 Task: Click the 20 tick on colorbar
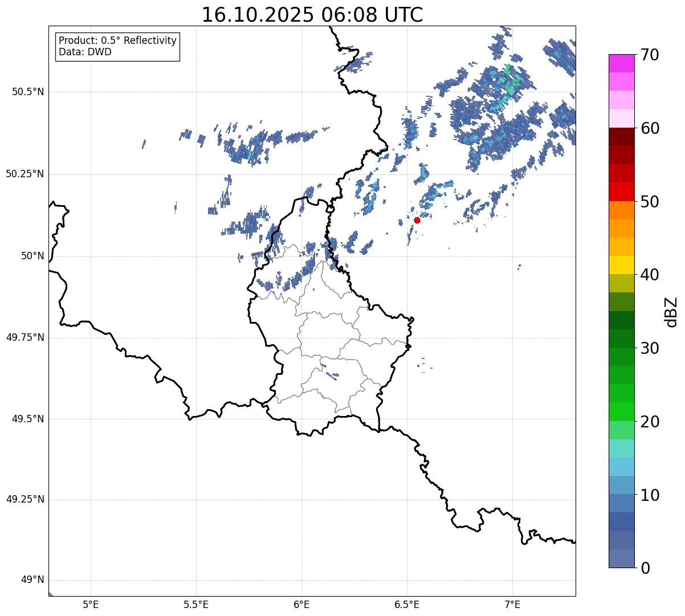(x=649, y=422)
